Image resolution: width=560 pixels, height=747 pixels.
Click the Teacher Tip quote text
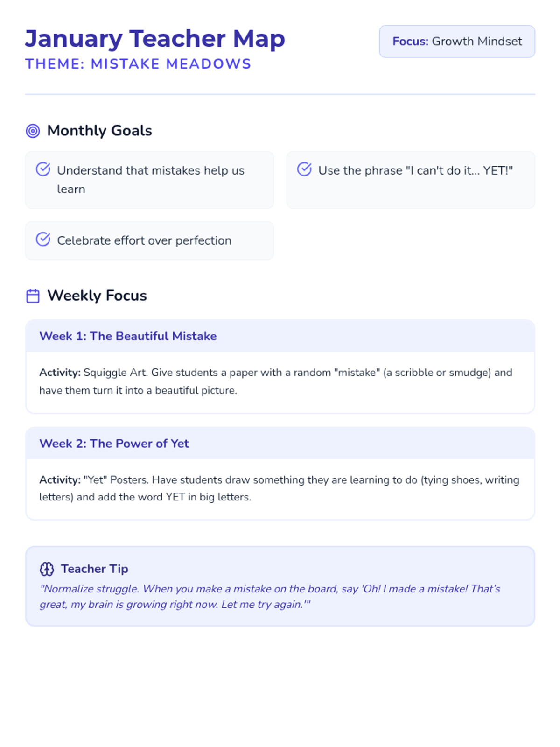(x=270, y=596)
